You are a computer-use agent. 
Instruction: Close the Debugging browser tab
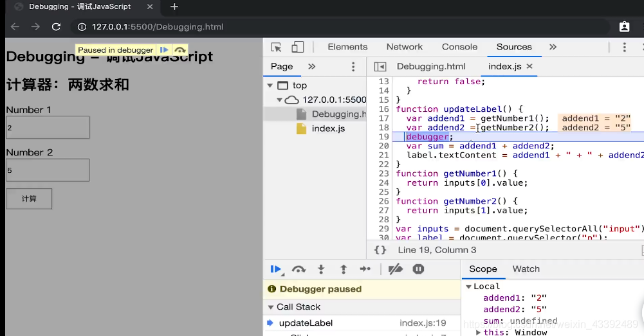pos(150,6)
